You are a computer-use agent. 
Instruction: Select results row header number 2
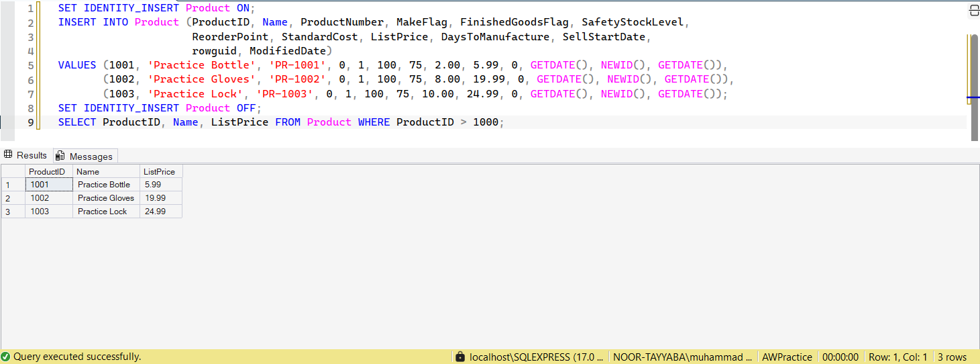[13, 198]
